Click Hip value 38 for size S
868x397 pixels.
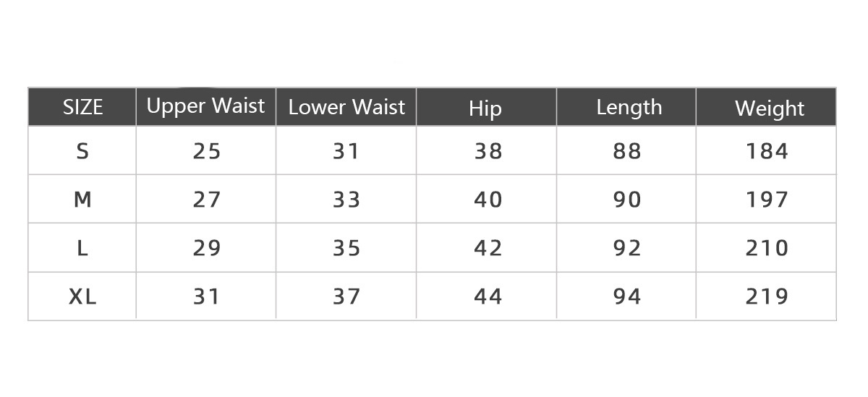click(488, 151)
